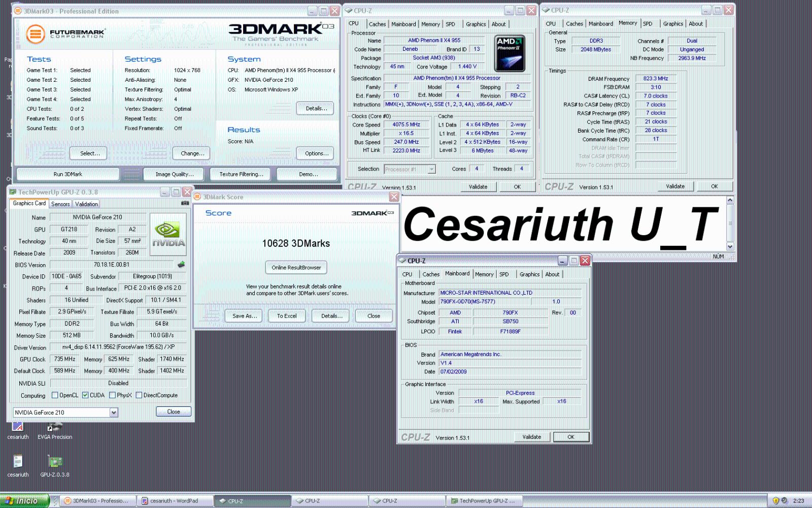
Task: Open Graphics tab in CPU-Z Mainboard window
Action: 529,274
